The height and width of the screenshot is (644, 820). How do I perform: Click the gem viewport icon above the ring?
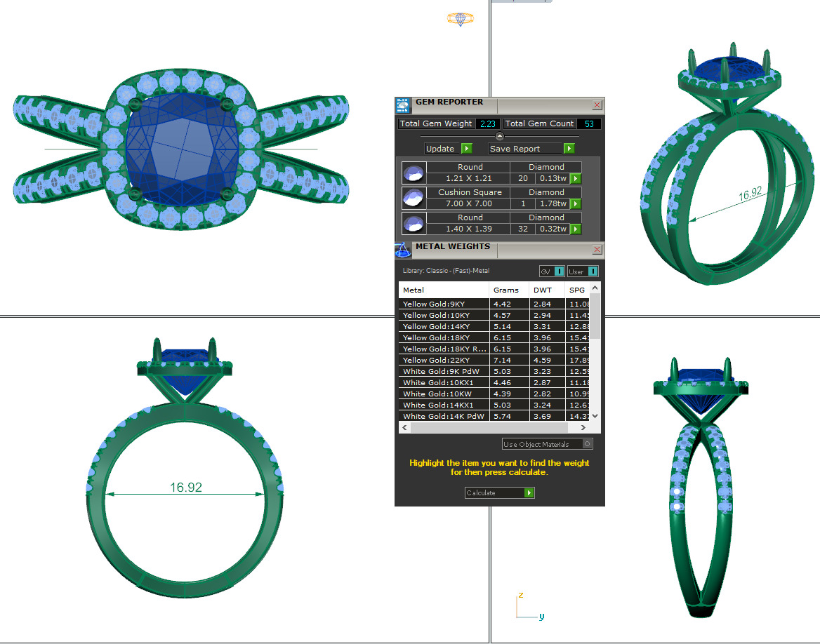461,19
